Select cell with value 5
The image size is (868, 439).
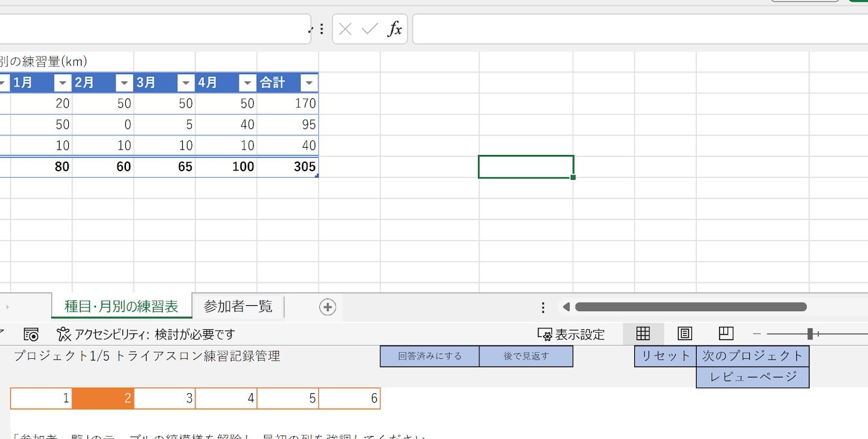[165, 124]
